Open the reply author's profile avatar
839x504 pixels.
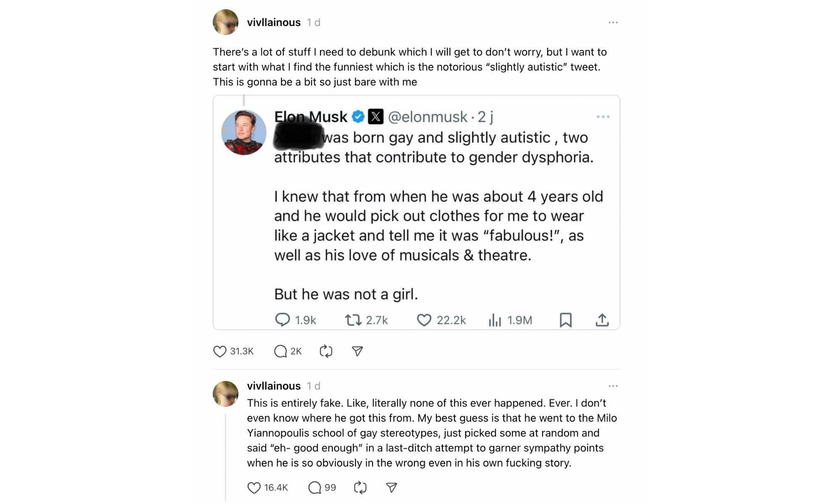225,394
